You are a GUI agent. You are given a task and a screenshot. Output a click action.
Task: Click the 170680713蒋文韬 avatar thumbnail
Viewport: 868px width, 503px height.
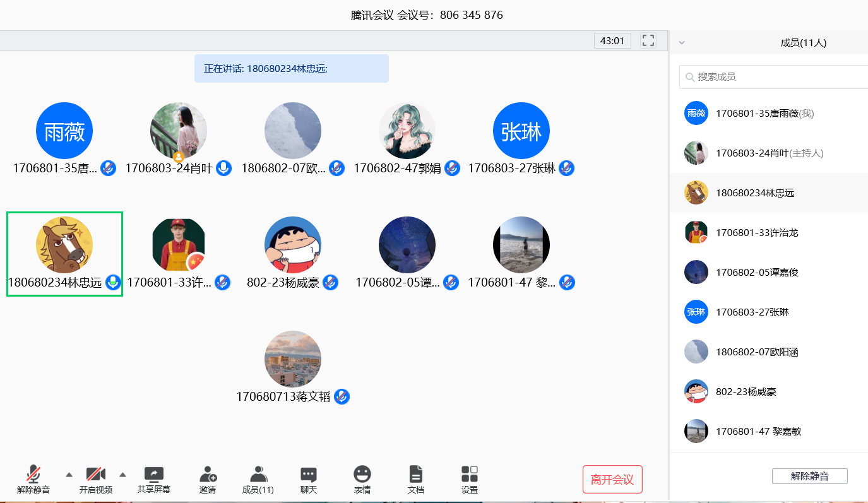pyautogui.click(x=292, y=359)
